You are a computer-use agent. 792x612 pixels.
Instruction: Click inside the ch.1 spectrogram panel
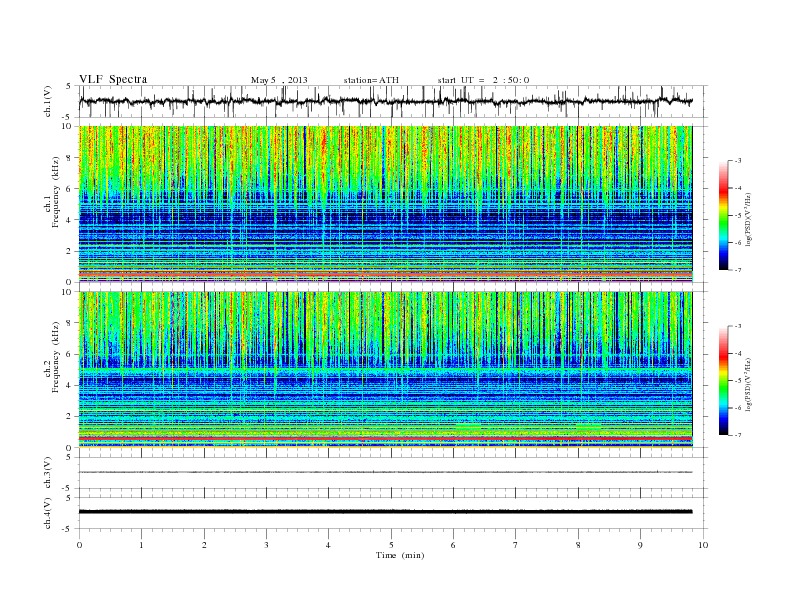(385, 204)
